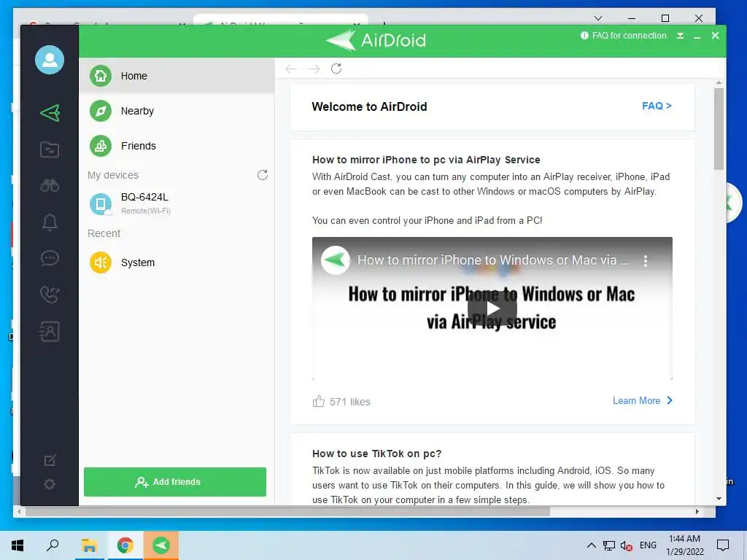Open the Settings gear icon
747x560 pixels.
50,484
